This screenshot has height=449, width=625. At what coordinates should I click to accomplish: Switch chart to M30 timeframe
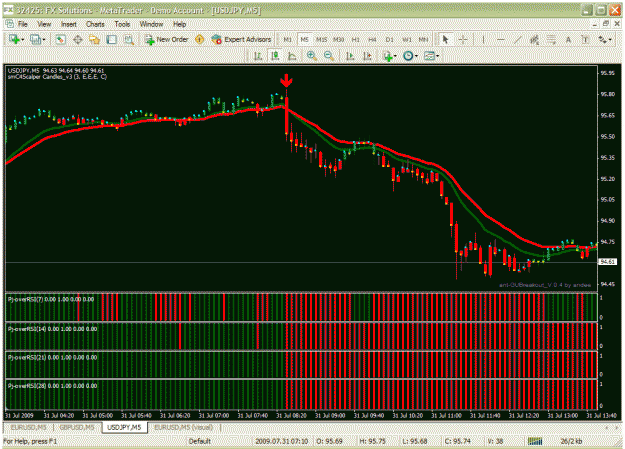338,39
